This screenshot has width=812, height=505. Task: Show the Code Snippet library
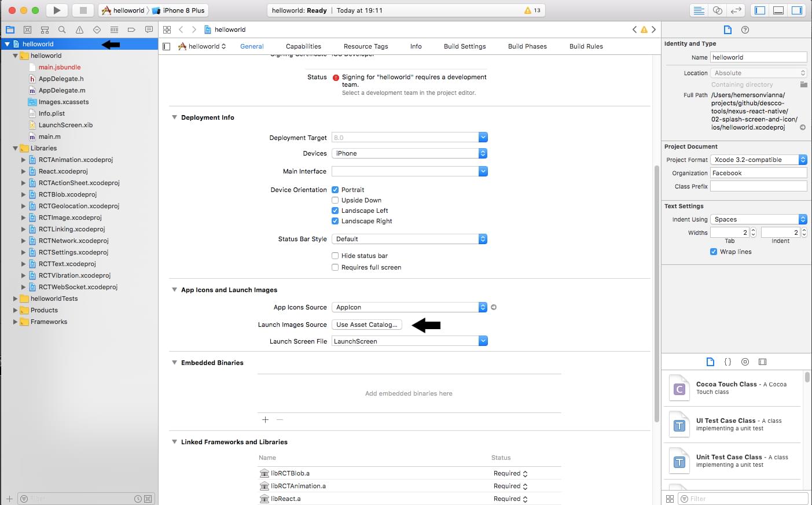(728, 362)
